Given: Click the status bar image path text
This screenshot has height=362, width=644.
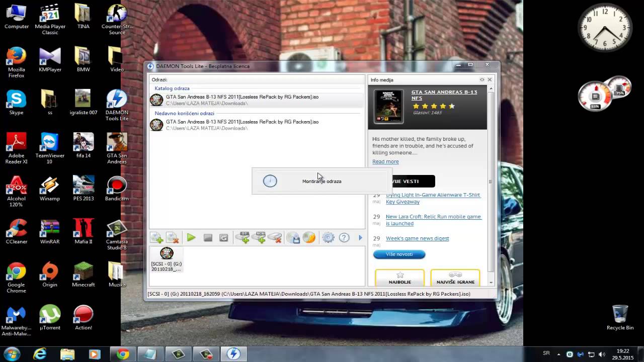Looking at the screenshot, I should [309, 294].
